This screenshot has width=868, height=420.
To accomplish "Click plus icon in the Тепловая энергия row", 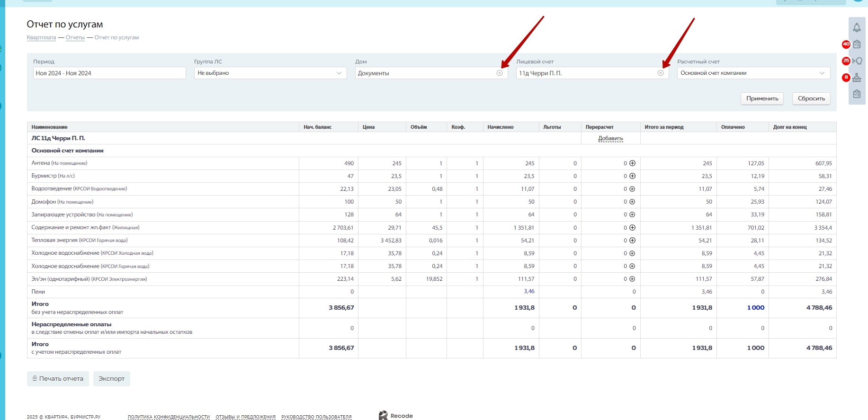I will point(632,241).
